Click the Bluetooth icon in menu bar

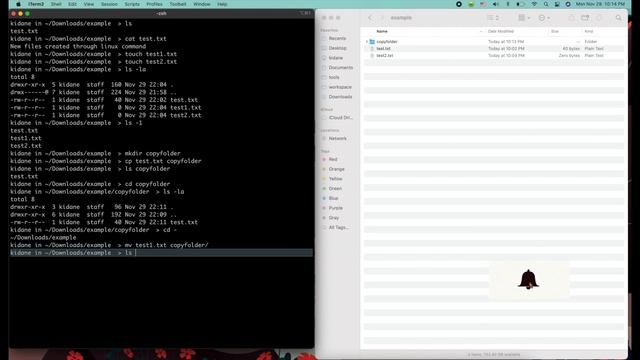coord(508,4)
